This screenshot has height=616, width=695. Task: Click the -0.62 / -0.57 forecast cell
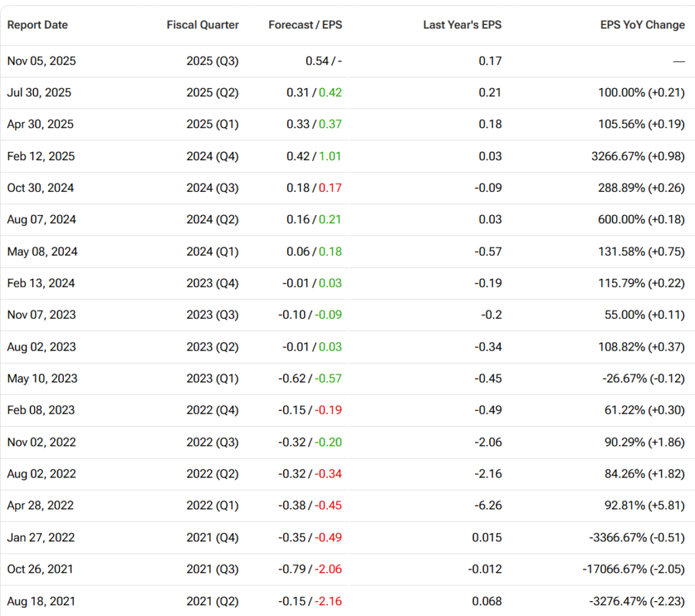(312, 379)
